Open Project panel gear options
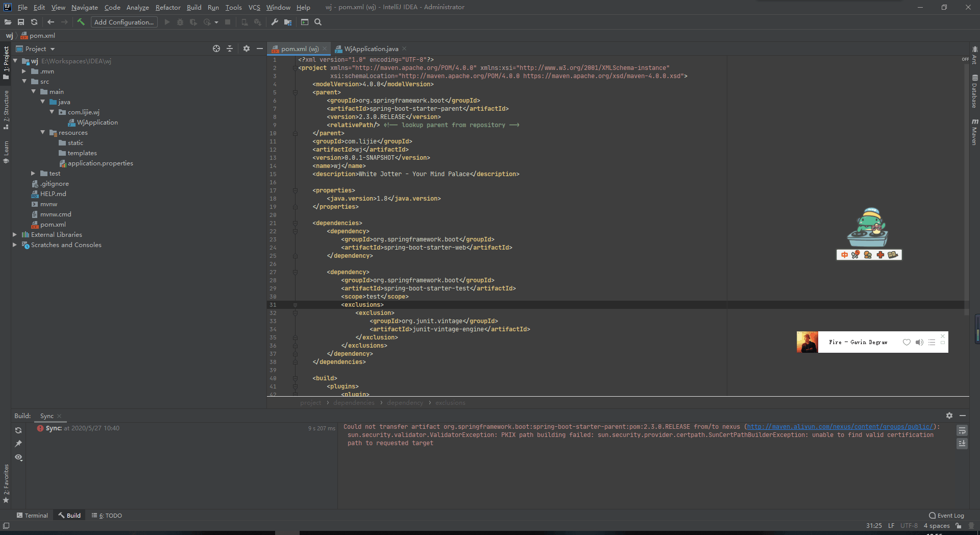This screenshot has width=980, height=535. pyautogui.click(x=247, y=48)
